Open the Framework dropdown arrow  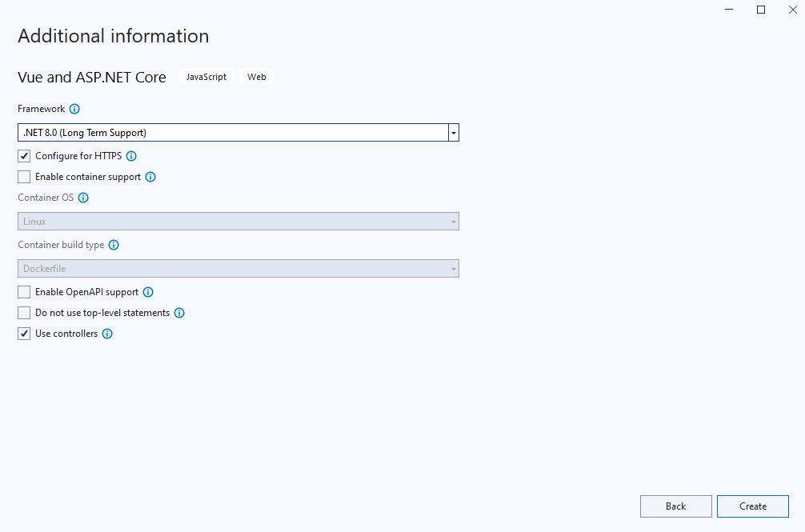point(453,133)
